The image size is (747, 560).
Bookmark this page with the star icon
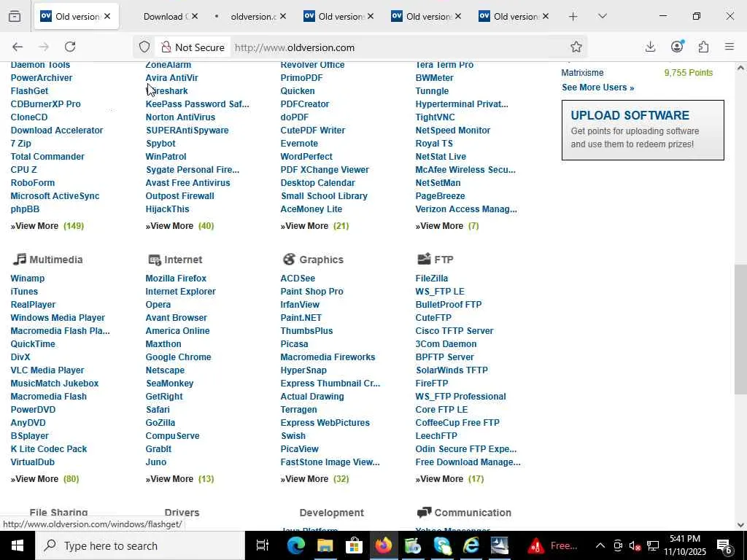pyautogui.click(x=576, y=47)
